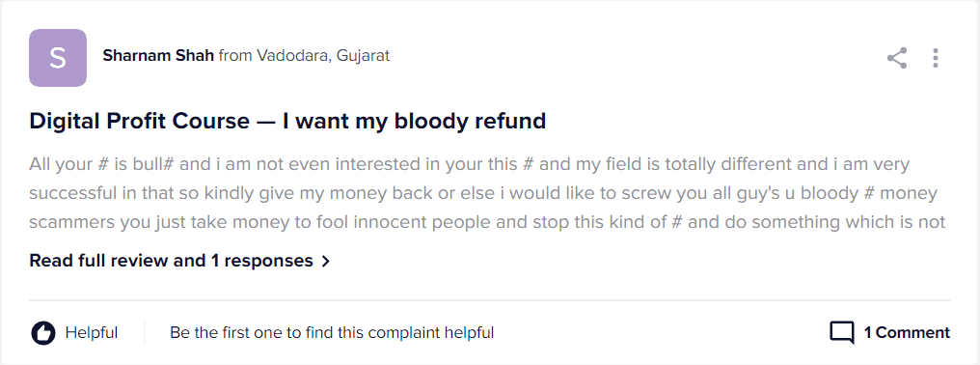Screen dimensions: 980x365
Task: Mark the complaint with the Helpful label
Action: coord(92,332)
